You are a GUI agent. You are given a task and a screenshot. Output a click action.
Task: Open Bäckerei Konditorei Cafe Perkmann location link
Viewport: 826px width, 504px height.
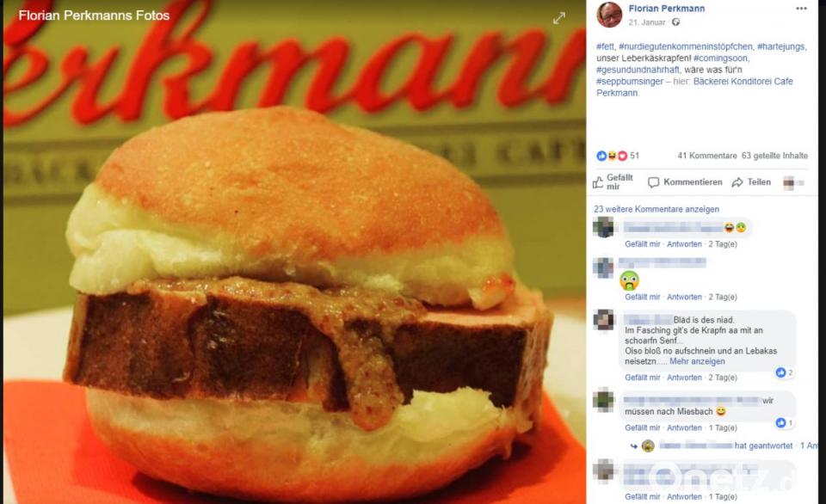pos(695,87)
